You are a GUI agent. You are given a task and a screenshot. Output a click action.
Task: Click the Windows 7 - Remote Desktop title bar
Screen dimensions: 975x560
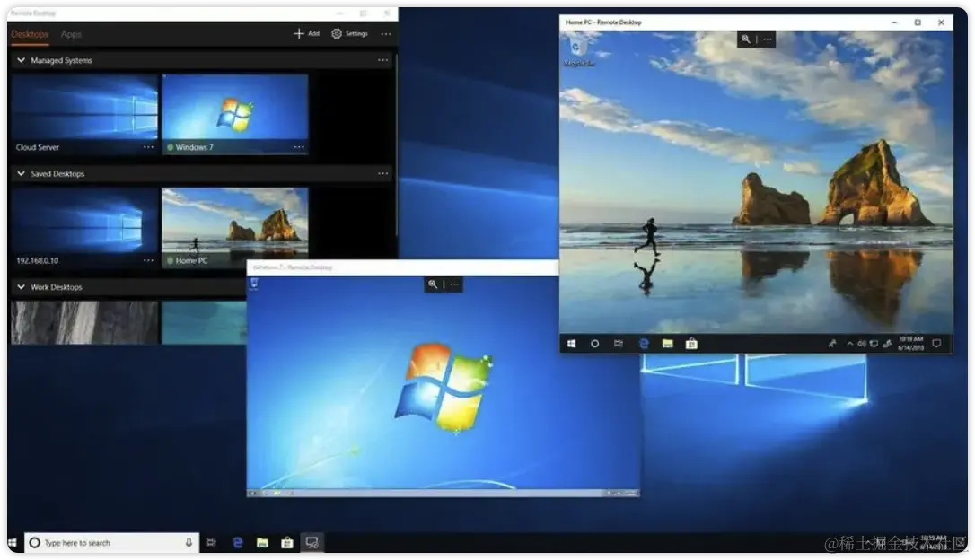click(402, 267)
